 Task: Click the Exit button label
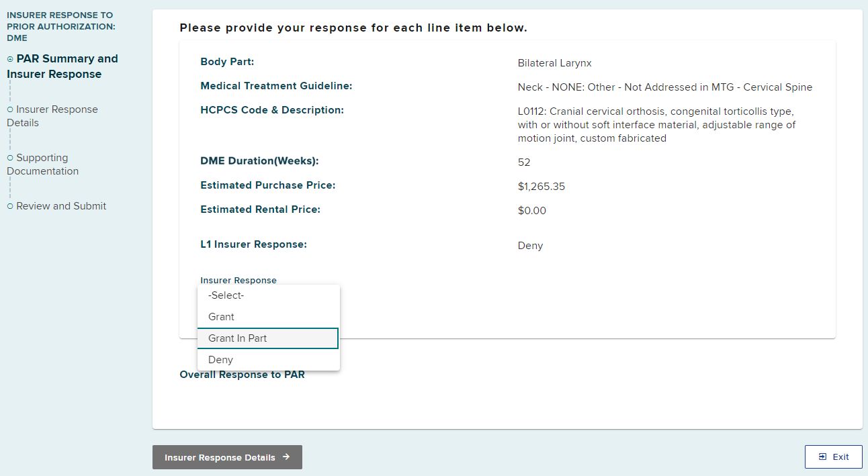coord(840,457)
